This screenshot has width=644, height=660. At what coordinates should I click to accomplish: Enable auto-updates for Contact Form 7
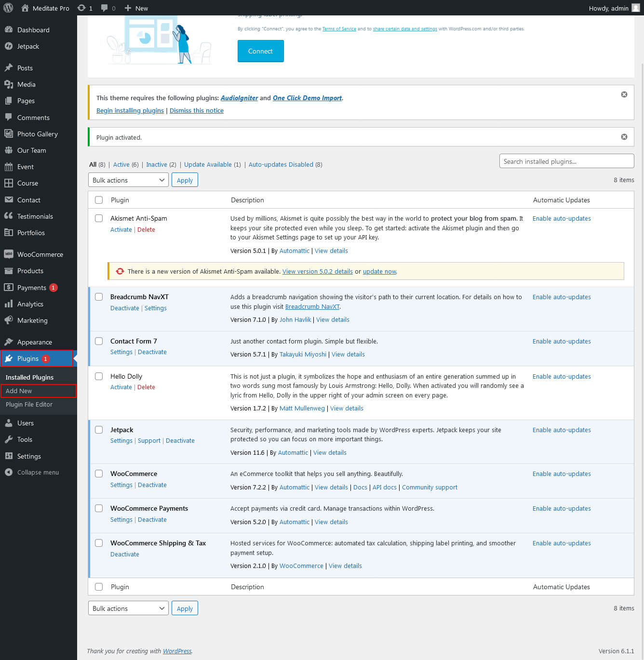(562, 341)
